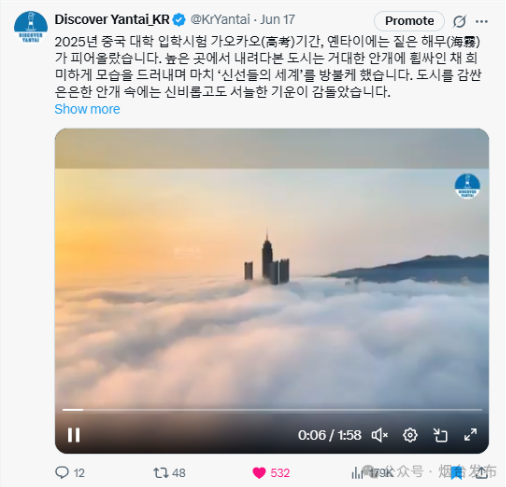
Task: Open the reply comment icon
Action: [62, 473]
